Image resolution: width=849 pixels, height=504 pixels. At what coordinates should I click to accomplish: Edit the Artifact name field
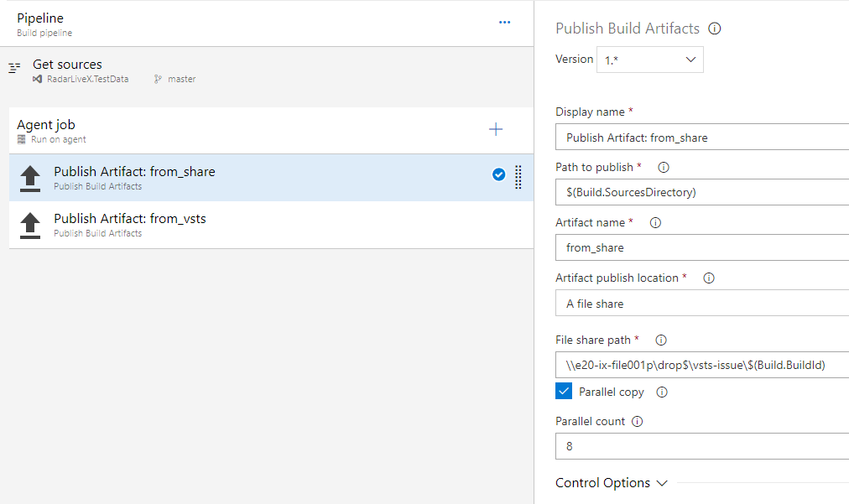pyautogui.click(x=702, y=247)
